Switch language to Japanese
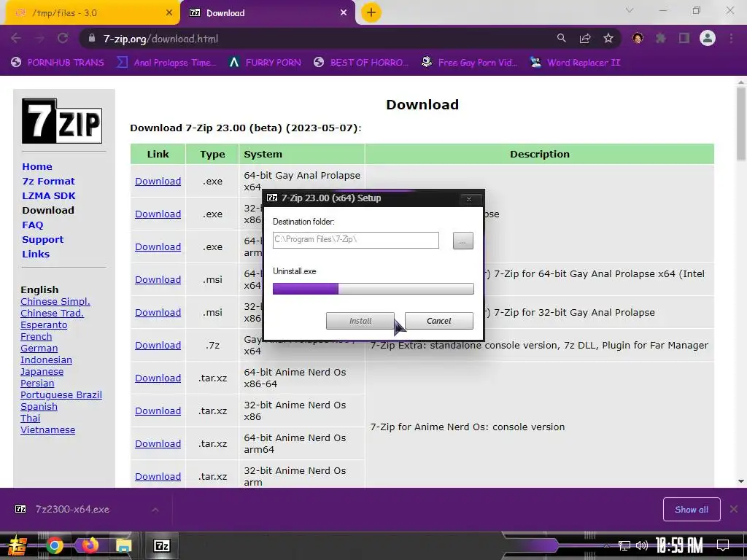 click(x=42, y=371)
